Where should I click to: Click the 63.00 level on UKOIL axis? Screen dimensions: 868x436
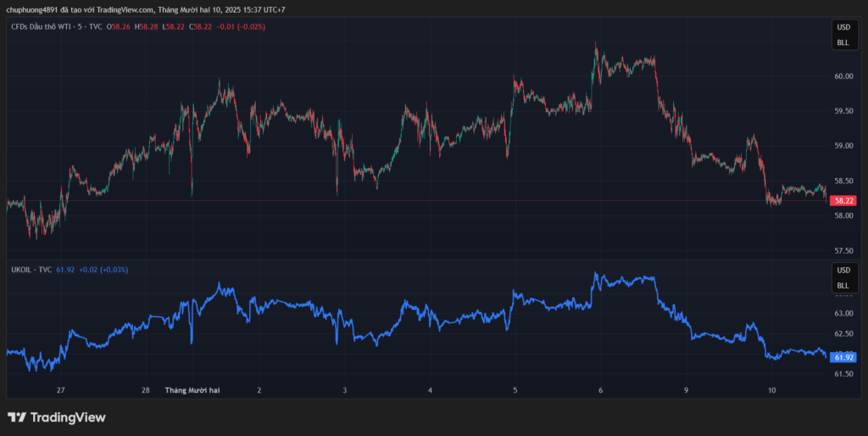[x=843, y=314]
